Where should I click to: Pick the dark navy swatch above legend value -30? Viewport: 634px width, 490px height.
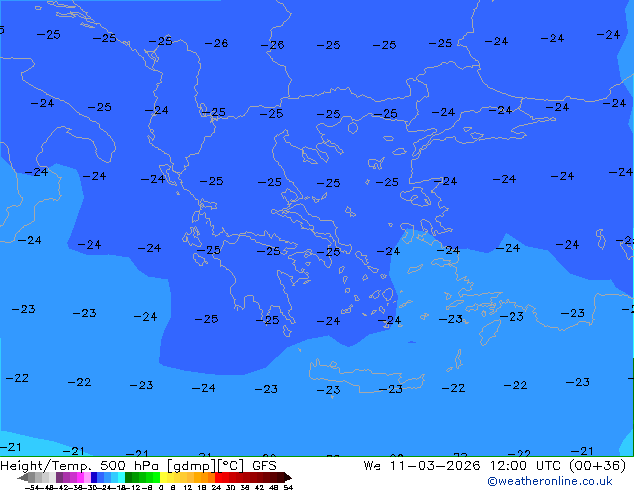coord(94,477)
